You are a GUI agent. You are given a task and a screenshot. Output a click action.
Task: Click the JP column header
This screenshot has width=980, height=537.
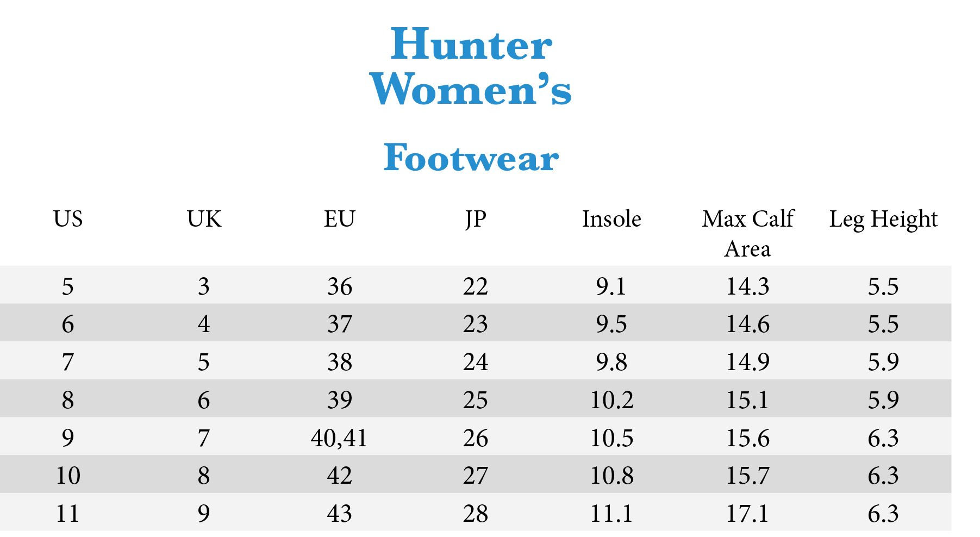coord(476,220)
